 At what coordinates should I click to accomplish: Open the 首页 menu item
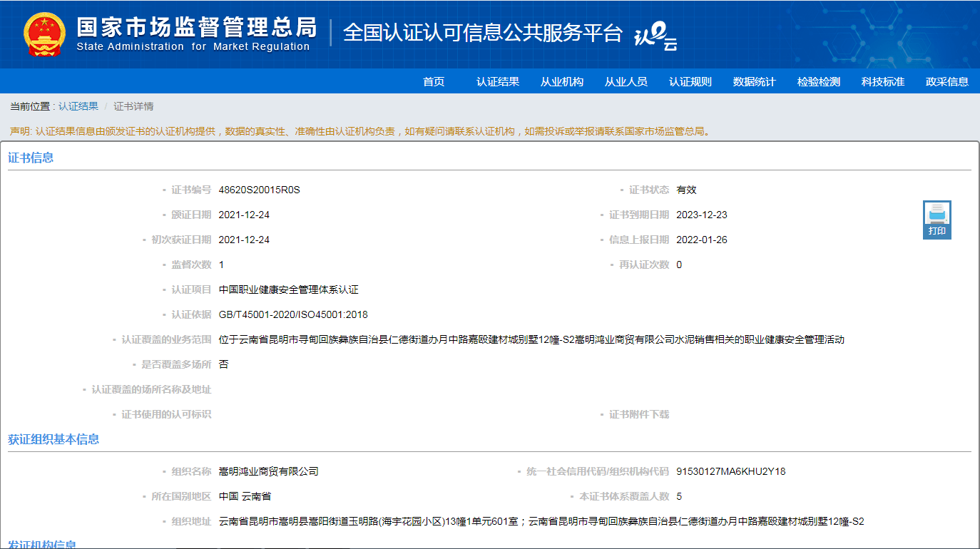click(434, 82)
